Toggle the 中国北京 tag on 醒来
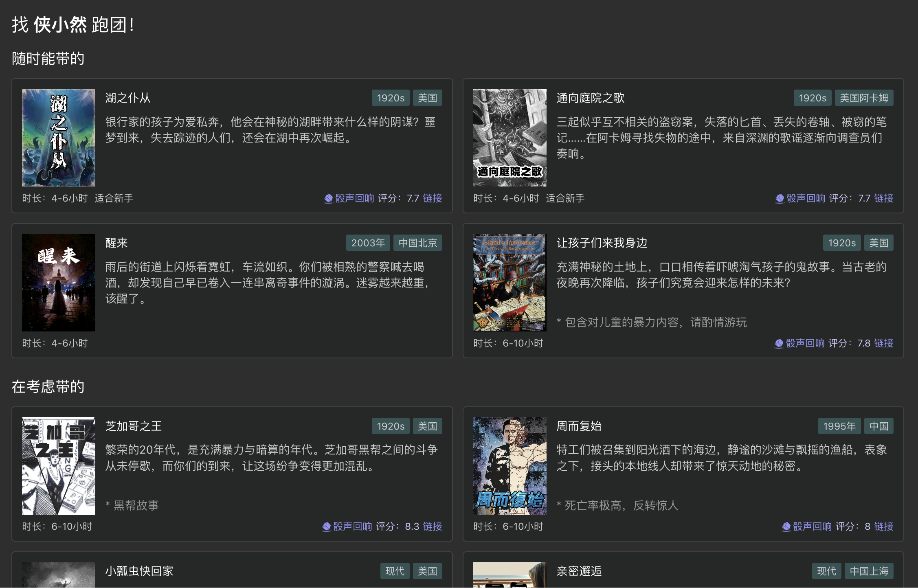The height and width of the screenshot is (588, 918). pyautogui.click(x=418, y=243)
